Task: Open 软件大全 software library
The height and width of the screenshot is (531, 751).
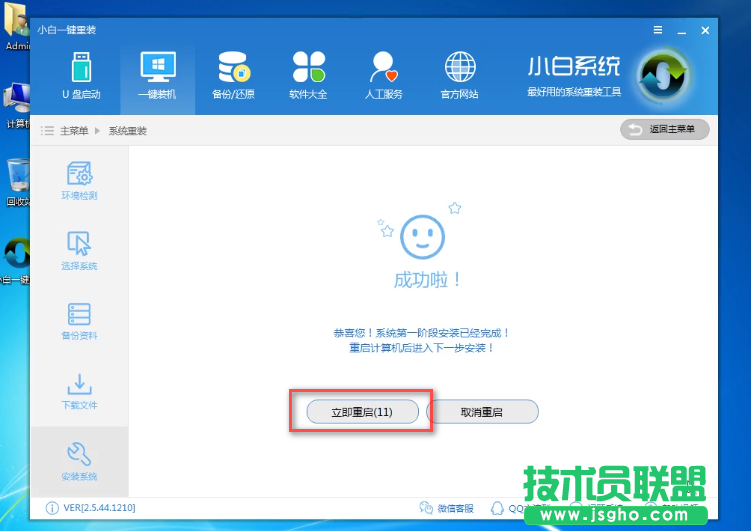Action: (308, 76)
